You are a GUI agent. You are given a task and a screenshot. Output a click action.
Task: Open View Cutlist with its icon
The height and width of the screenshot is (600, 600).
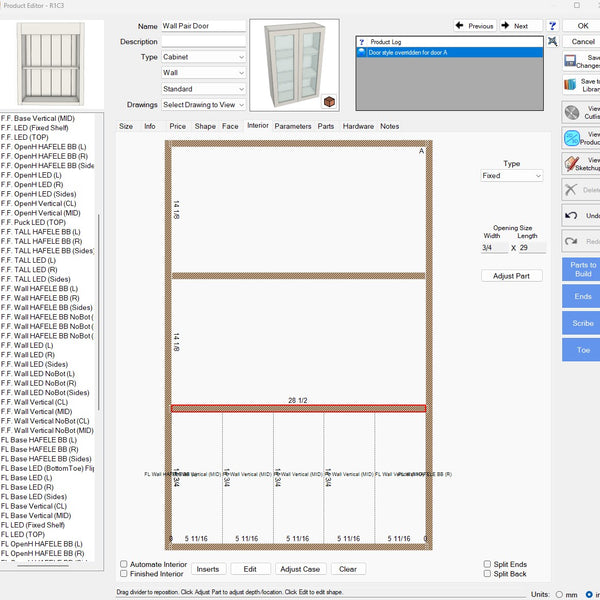tap(573, 113)
